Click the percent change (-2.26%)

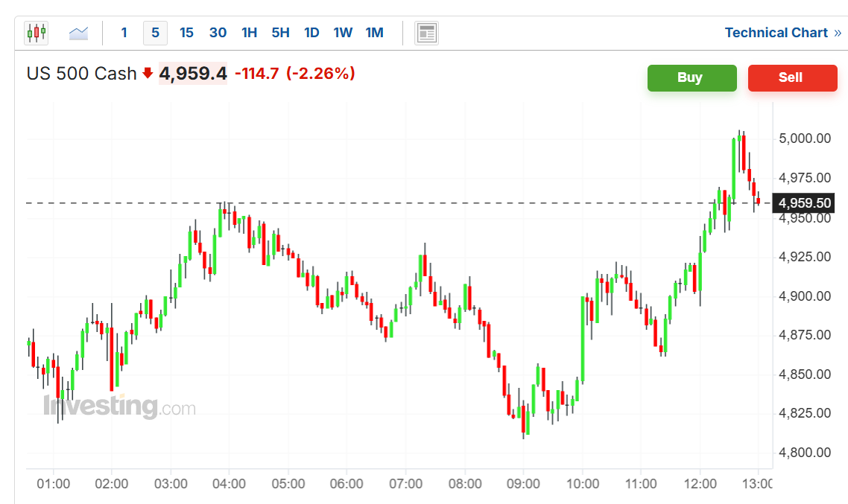tap(320, 74)
